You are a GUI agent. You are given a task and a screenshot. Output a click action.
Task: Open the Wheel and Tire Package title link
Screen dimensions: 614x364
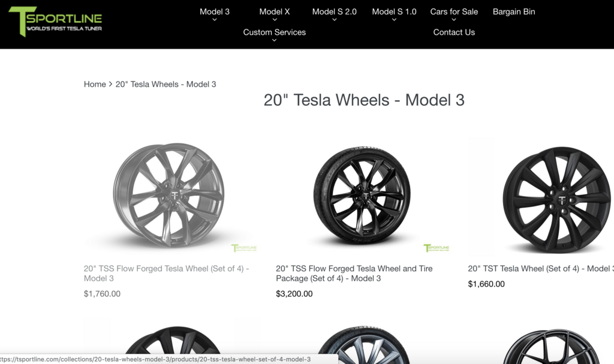354,273
